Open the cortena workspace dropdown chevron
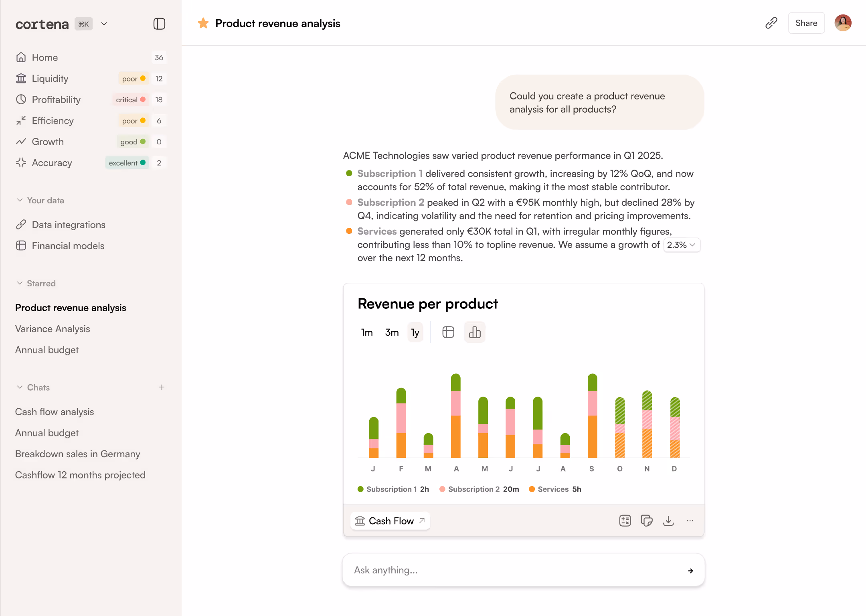The width and height of the screenshot is (866, 616). point(104,24)
